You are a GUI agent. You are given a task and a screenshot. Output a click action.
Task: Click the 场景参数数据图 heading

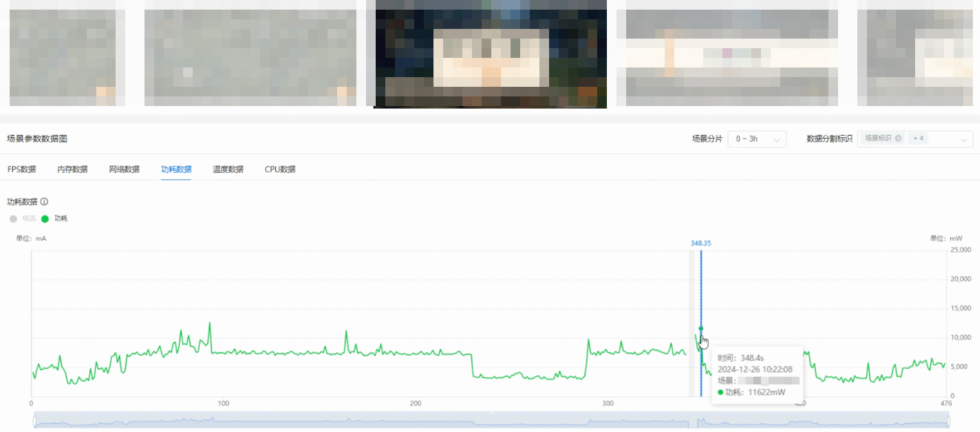37,139
